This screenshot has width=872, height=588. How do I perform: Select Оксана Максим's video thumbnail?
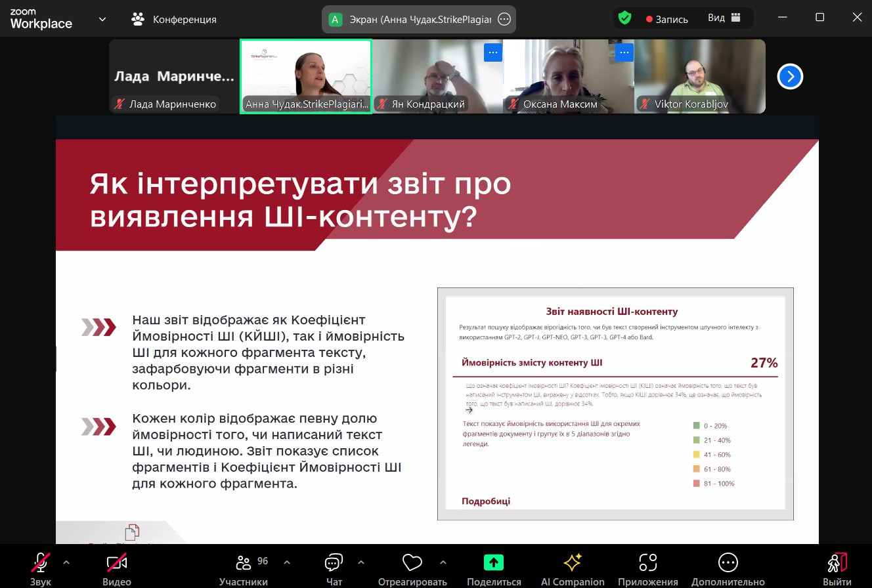(x=569, y=76)
